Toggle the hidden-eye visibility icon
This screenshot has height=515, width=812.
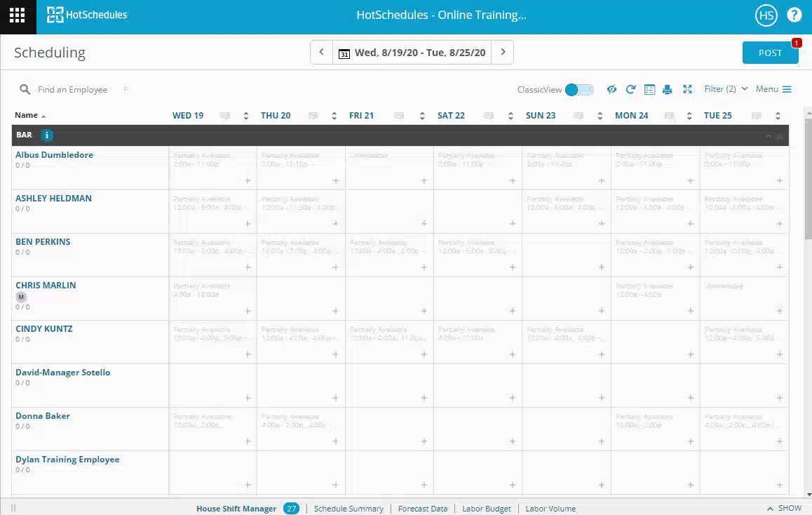pos(611,89)
